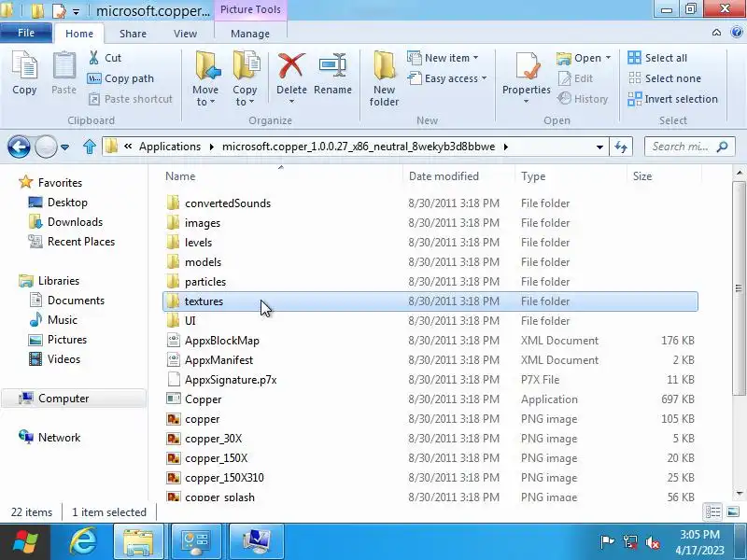Viewport: 747px width, 560px height.
Task: Collapse the ribbon with the chevron
Action: pyautogui.click(x=716, y=33)
